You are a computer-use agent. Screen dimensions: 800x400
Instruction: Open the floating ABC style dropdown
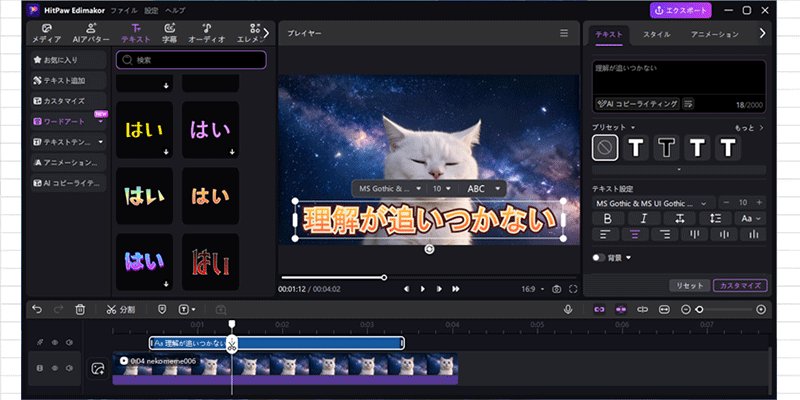pos(484,189)
